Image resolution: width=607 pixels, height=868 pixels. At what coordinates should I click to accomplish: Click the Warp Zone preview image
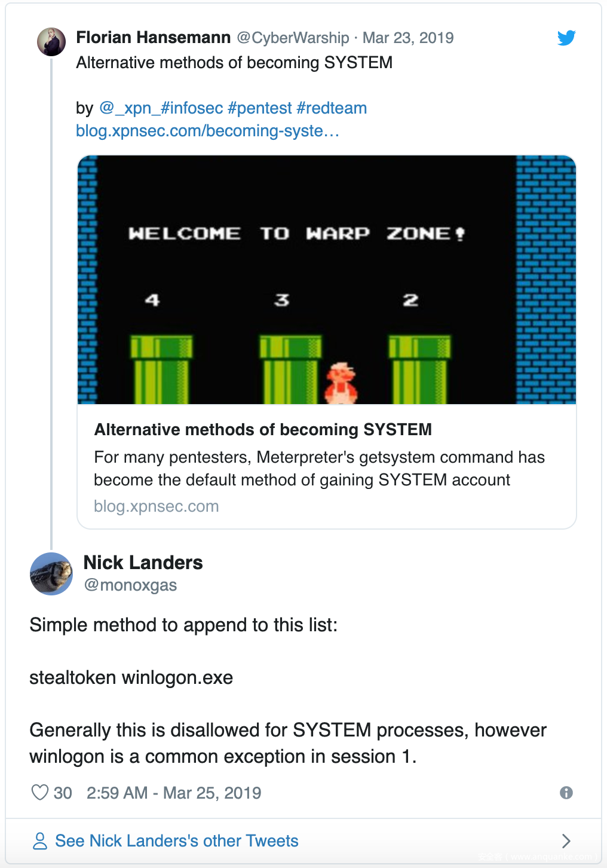(327, 280)
